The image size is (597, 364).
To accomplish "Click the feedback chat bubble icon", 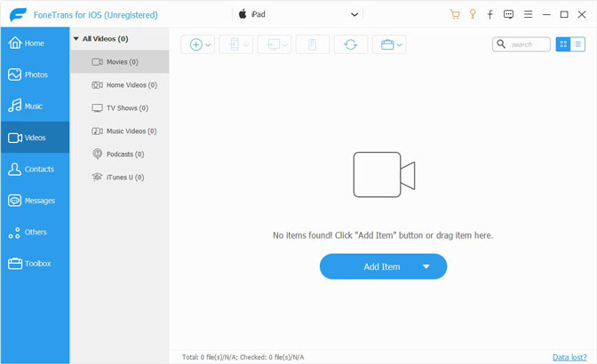I will tap(508, 14).
